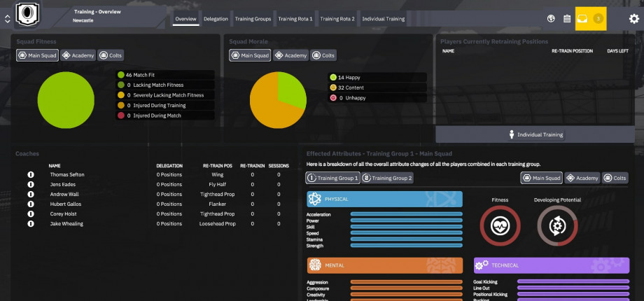The height and width of the screenshot is (301, 644).
Task: Open the settings gear icon
Action: [634, 18]
